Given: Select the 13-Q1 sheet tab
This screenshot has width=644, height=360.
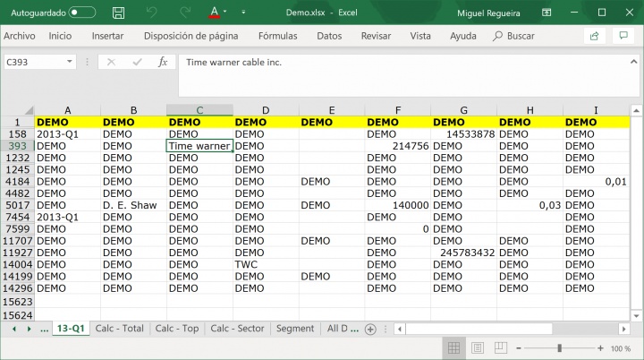Looking at the screenshot, I should pos(71,329).
